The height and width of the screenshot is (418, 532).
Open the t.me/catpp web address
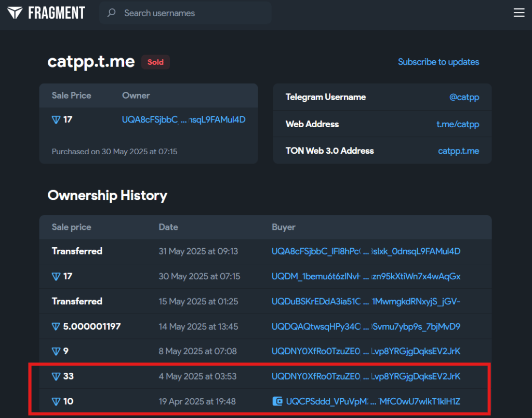(x=457, y=124)
